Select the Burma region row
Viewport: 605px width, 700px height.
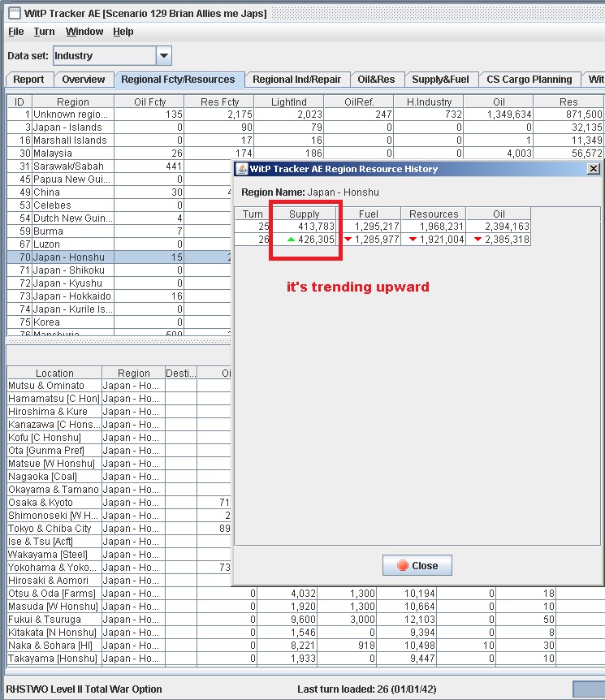(x=119, y=231)
